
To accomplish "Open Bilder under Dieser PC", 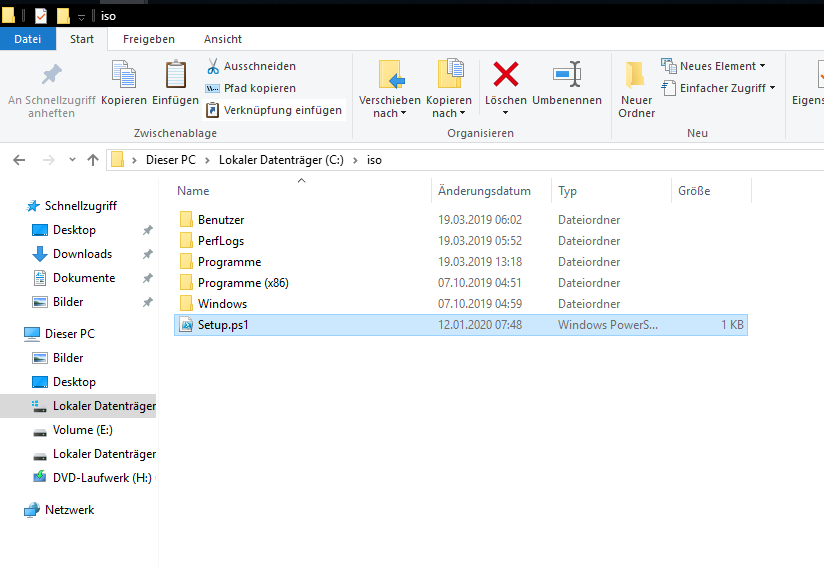I will point(68,358).
